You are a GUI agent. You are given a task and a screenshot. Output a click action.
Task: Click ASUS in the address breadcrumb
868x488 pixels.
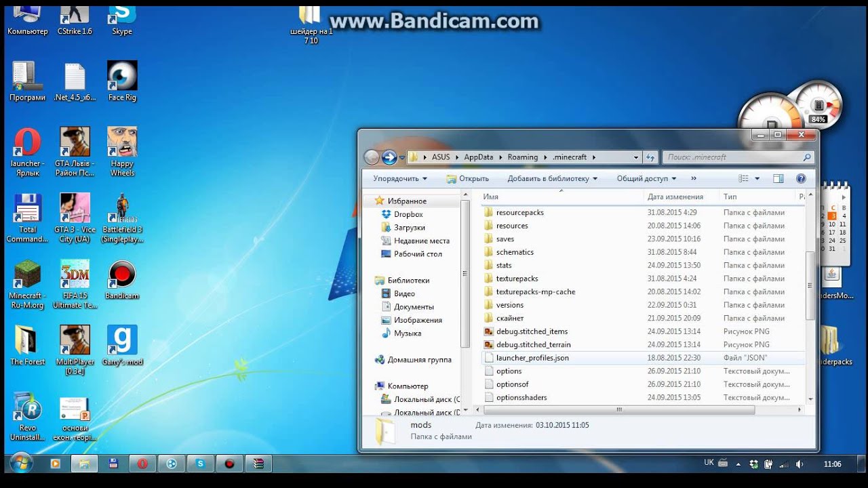[x=441, y=157]
